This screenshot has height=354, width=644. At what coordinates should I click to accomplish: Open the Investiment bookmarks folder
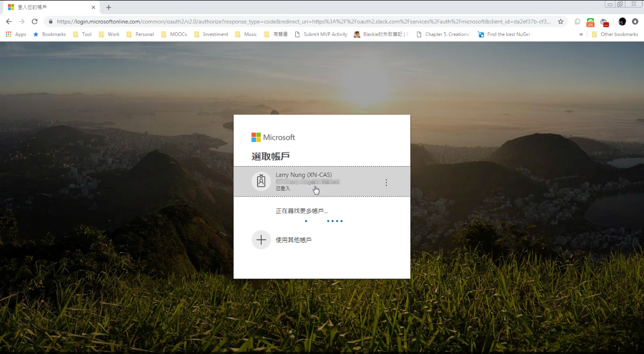pos(211,34)
